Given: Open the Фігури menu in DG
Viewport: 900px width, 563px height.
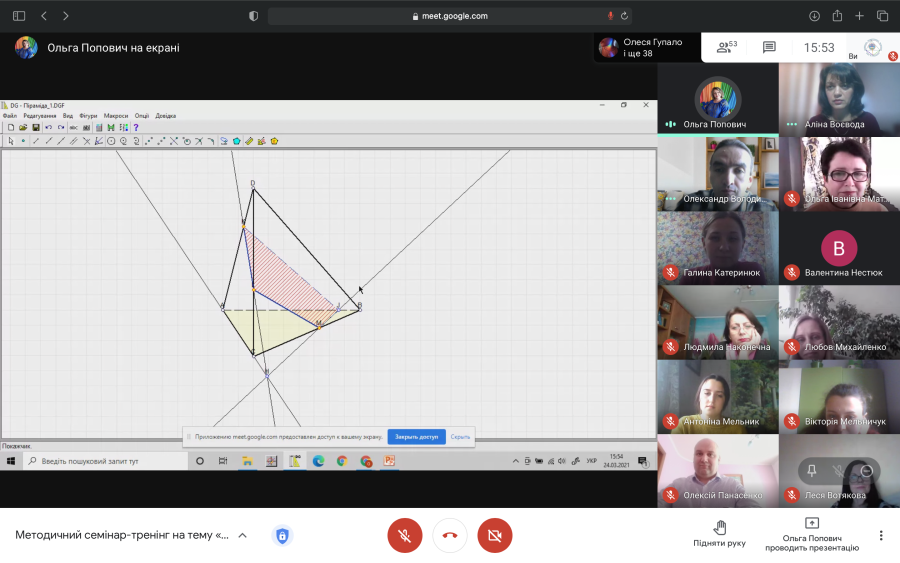Looking at the screenshot, I should point(88,116).
